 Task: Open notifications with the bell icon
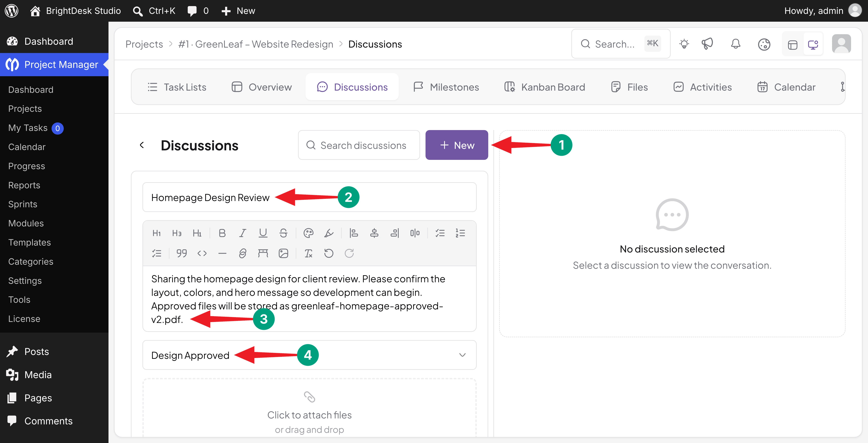[x=736, y=44]
